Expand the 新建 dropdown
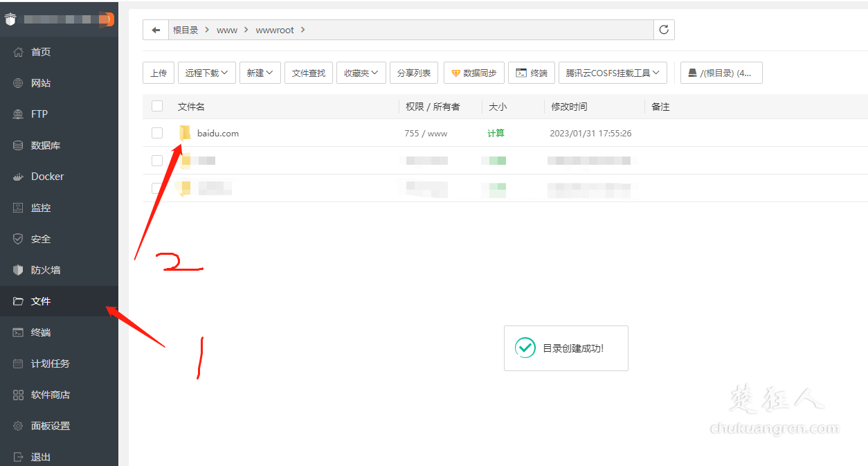The image size is (868, 466). (260, 73)
